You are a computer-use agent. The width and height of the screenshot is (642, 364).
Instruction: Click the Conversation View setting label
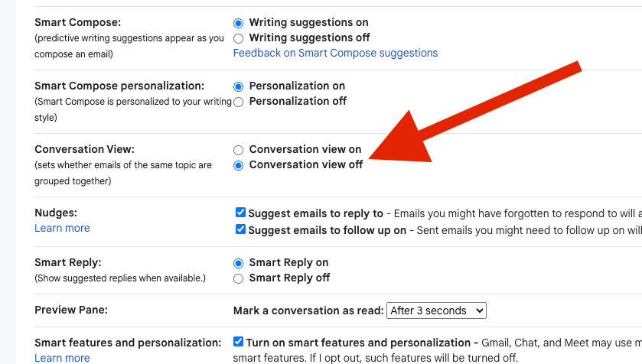tap(84, 149)
